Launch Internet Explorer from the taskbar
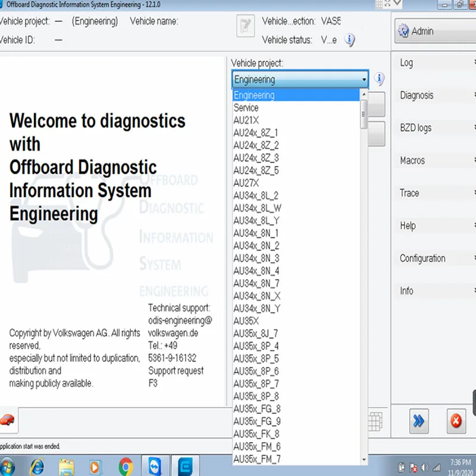Image resolution: width=476 pixels, height=476 pixels. click(37, 467)
